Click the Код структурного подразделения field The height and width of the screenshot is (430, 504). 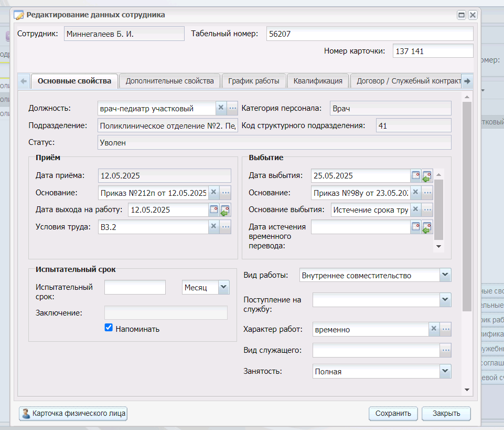click(414, 125)
